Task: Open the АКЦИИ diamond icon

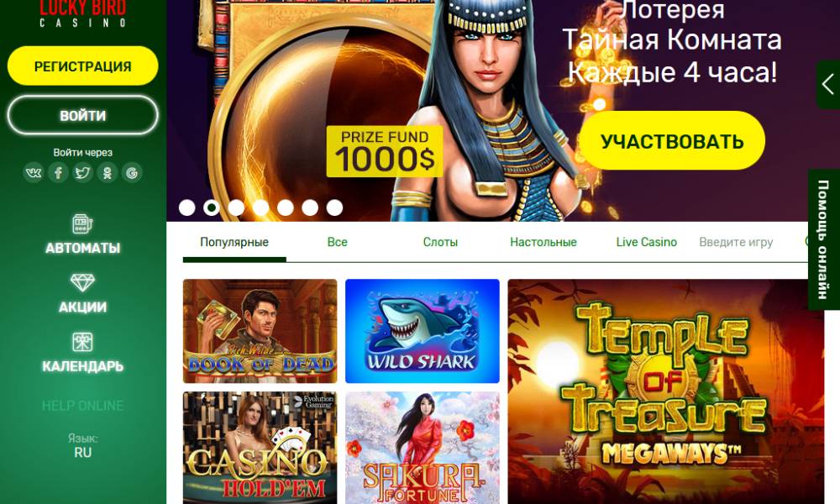Action: (82, 283)
